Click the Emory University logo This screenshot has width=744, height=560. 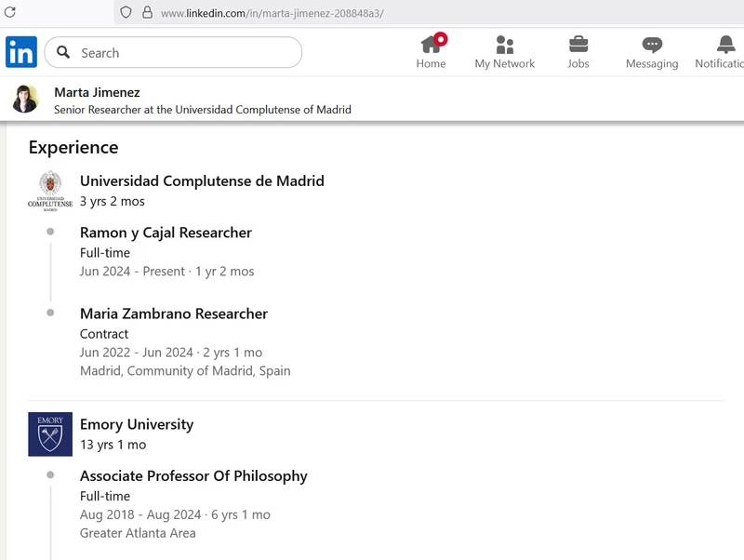[x=50, y=433]
